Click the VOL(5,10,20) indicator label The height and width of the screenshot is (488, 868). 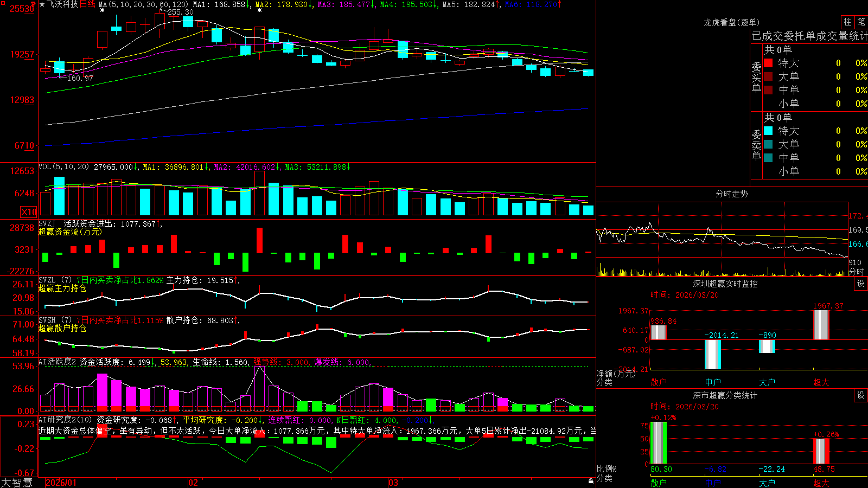coord(63,167)
